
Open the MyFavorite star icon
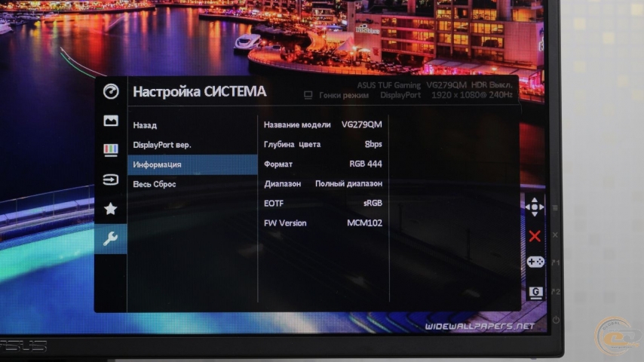tap(111, 209)
